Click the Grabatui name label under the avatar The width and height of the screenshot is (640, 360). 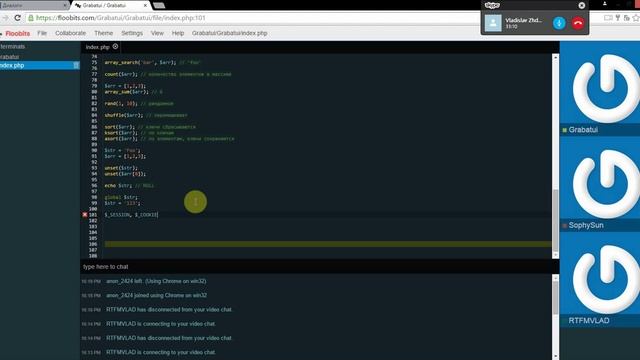[x=583, y=130]
